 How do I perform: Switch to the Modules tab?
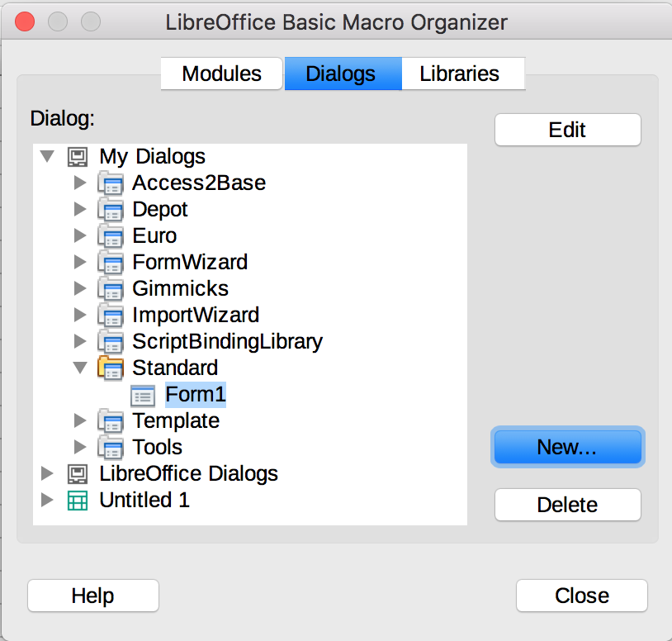click(x=221, y=74)
